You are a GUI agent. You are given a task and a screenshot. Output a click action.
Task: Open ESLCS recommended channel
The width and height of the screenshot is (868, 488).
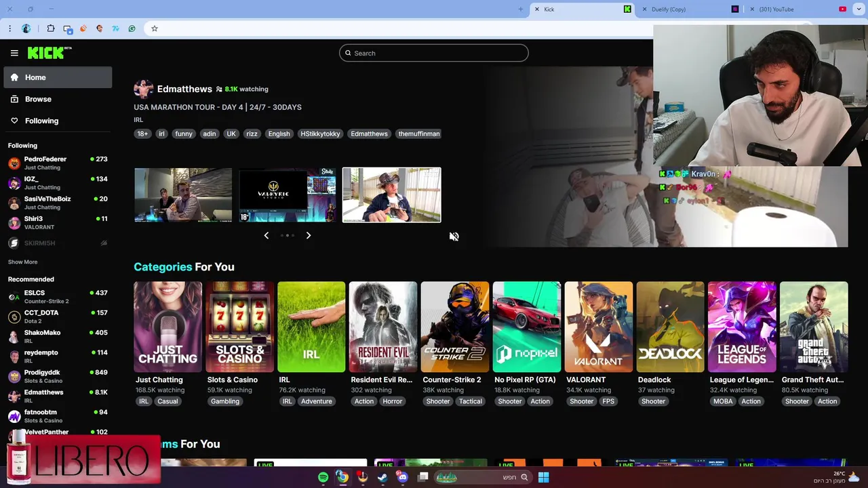pyautogui.click(x=58, y=296)
